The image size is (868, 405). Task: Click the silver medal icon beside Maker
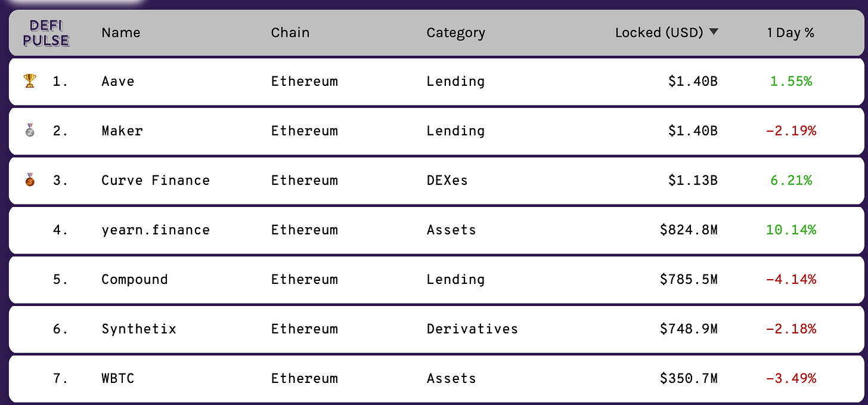coord(30,130)
